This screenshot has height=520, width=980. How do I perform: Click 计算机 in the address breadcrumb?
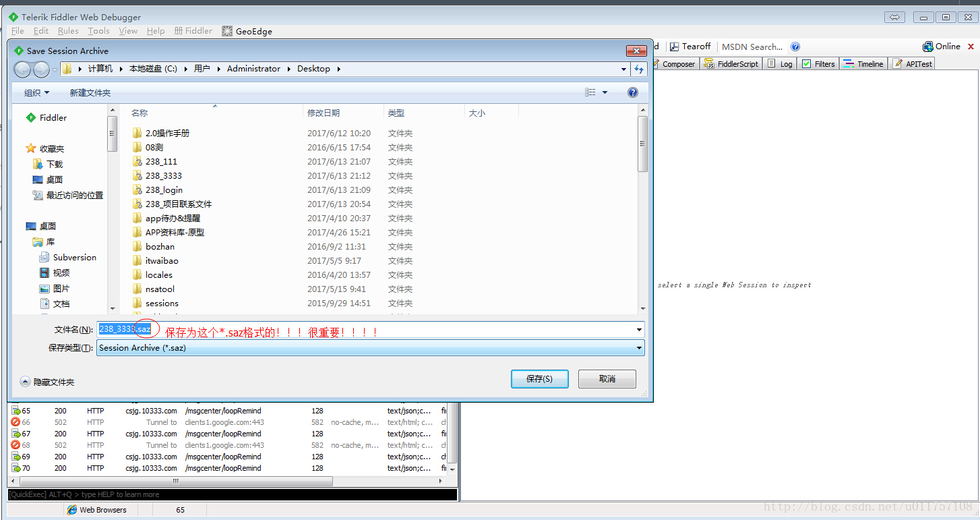click(100, 69)
